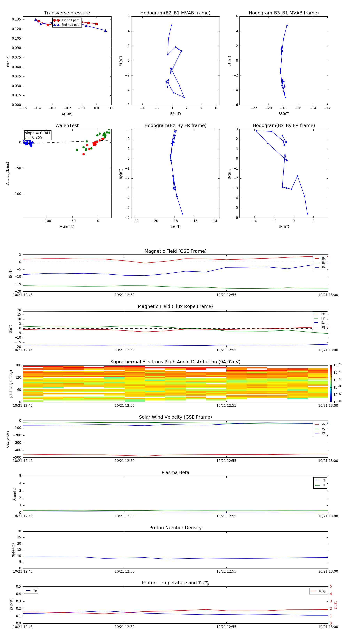Click the β legend entry below βp
Viewport: 351px width, 644px height.
coord(320,485)
